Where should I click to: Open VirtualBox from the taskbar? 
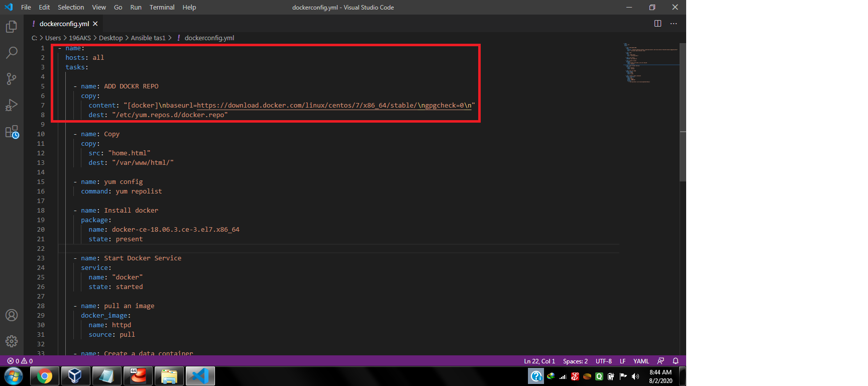(x=76, y=376)
